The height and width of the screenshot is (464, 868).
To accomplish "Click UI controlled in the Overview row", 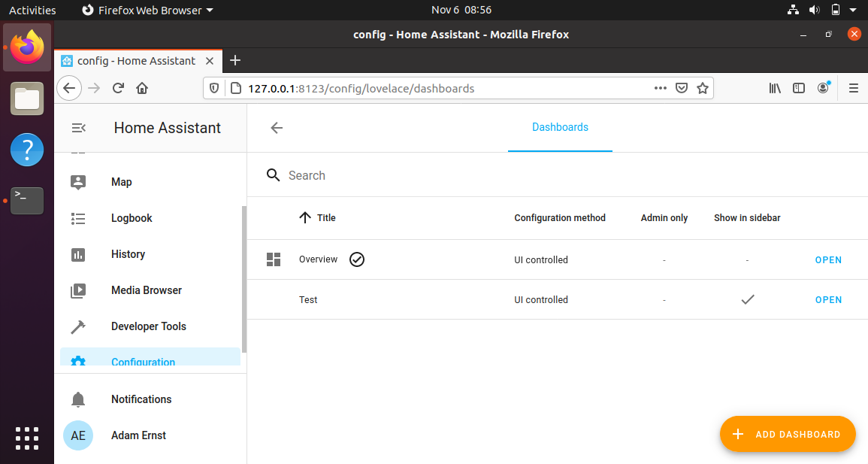I will click(541, 259).
